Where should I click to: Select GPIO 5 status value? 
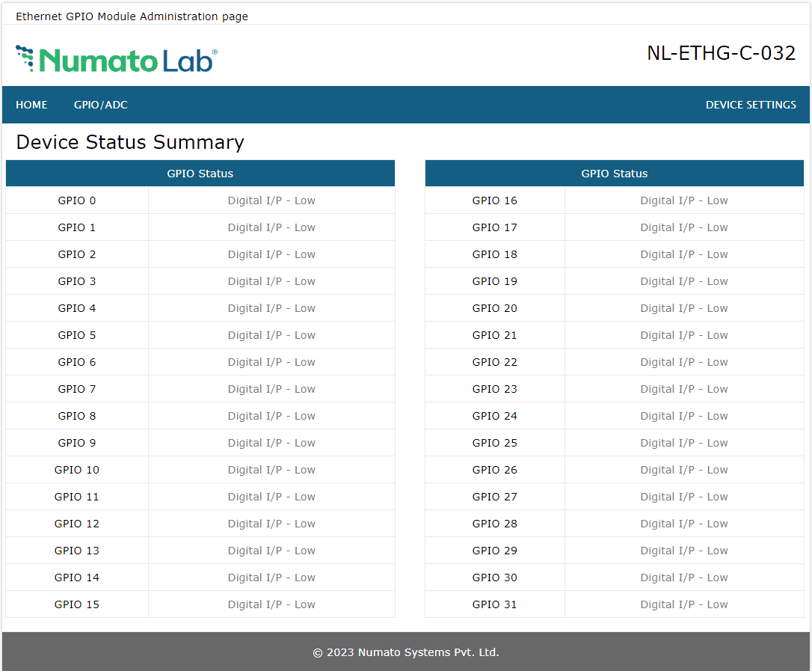271,335
